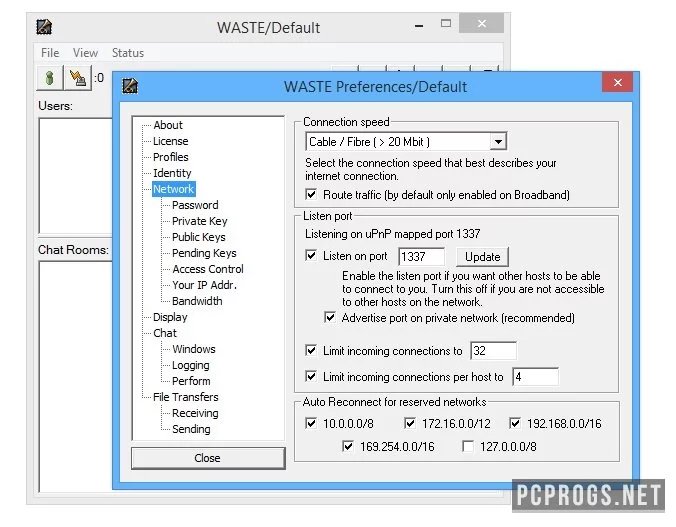Screen dimensions: 676x527
Task: Select License in the preferences tree
Action: (171, 141)
